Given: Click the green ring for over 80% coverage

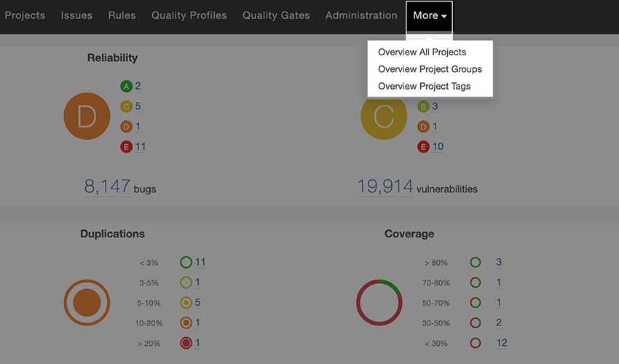Looking at the screenshot, I should (x=476, y=262).
